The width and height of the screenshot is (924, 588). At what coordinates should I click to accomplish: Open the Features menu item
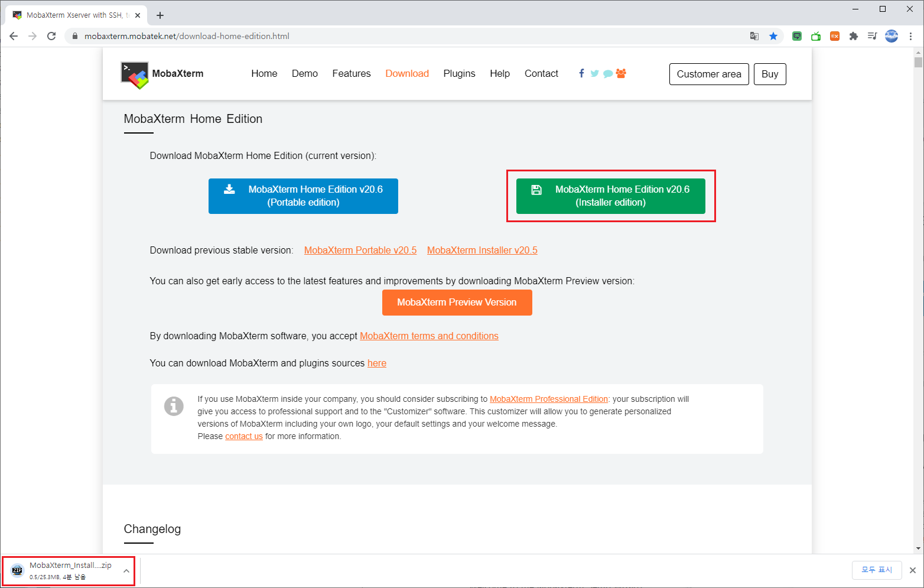tap(352, 73)
